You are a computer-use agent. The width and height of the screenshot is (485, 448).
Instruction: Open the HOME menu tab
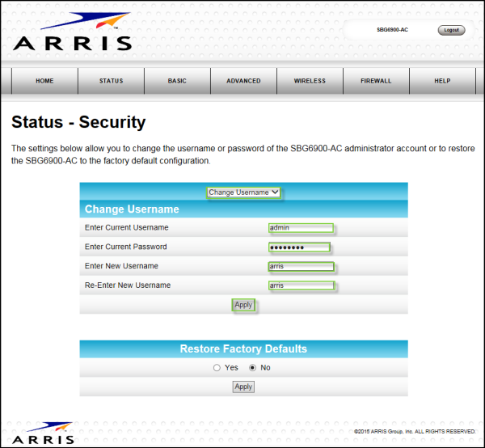44,81
